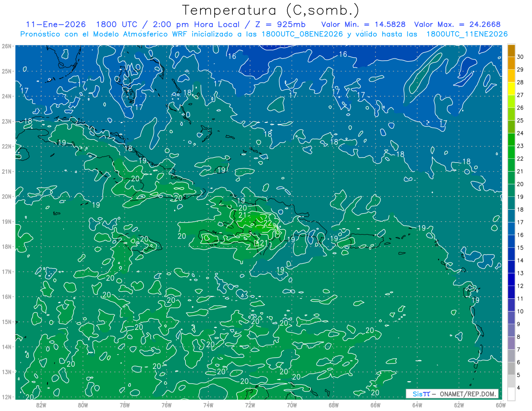Click the 62W longitude axis label
532x411 pixels.
(x=459, y=404)
